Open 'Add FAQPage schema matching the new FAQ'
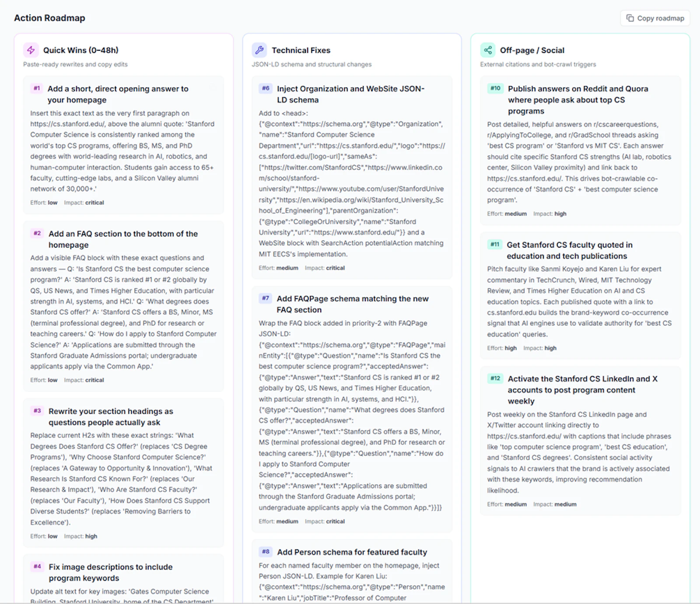The image size is (700, 604). point(353,304)
